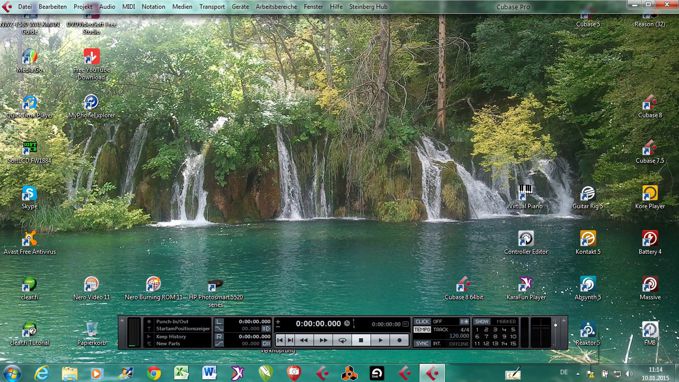Toggle Punch Out button on transport
Viewport: 679px width, 382px height.
click(219, 343)
